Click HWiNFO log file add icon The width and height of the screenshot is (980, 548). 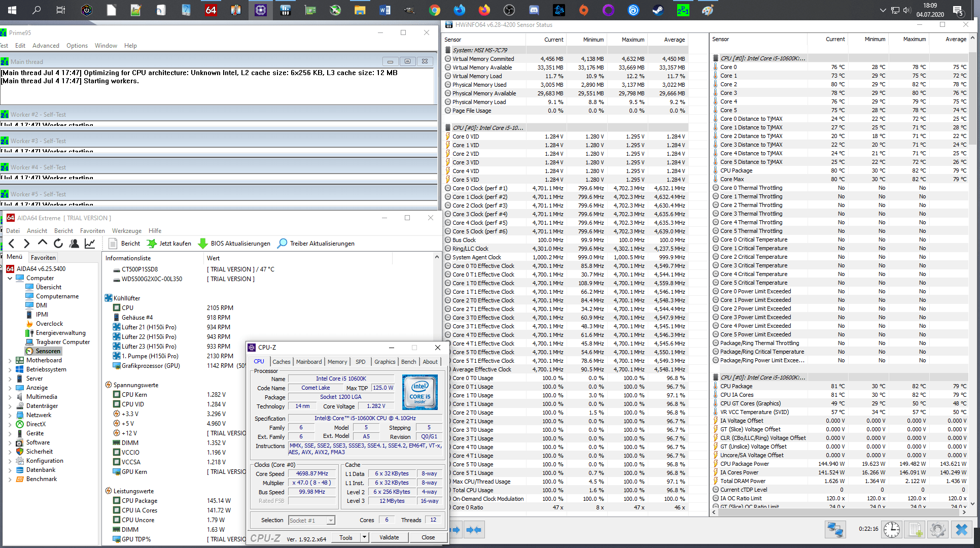coord(915,530)
